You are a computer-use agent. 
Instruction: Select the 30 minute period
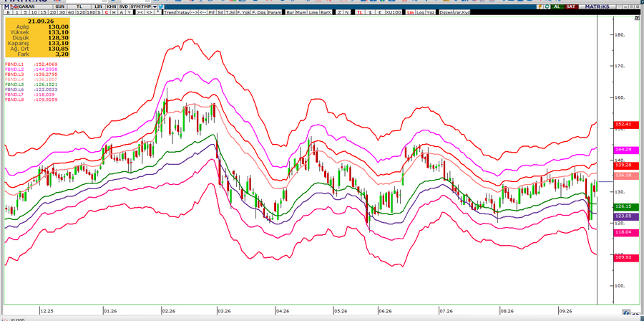(62, 12)
